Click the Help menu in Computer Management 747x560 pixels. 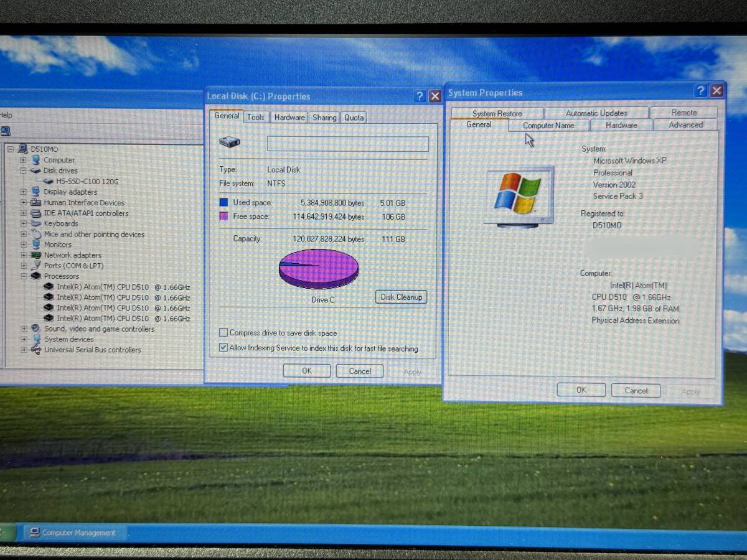[6, 114]
